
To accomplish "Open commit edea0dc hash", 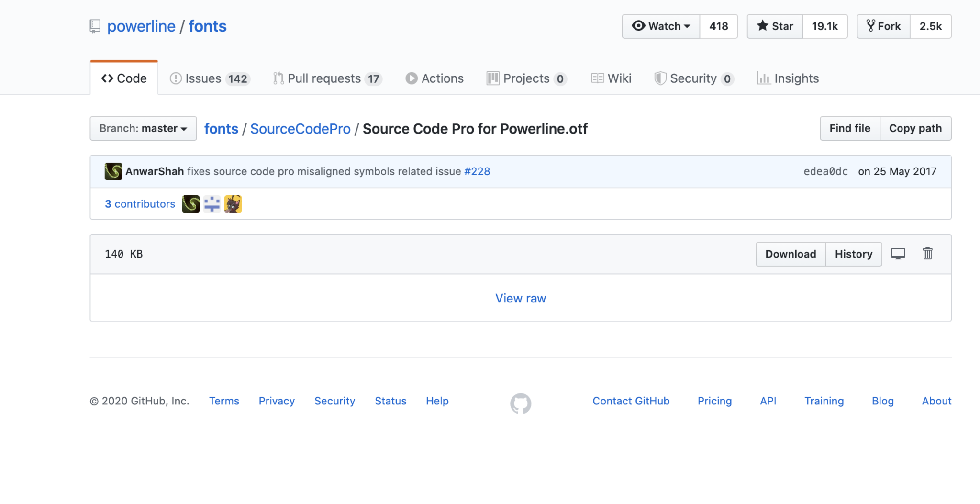I will click(x=825, y=171).
